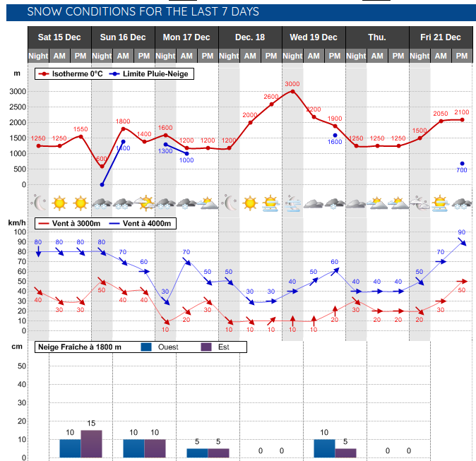476x461 pixels.
Task: Select the Mon 17 Dec column header
Action: click(x=186, y=37)
